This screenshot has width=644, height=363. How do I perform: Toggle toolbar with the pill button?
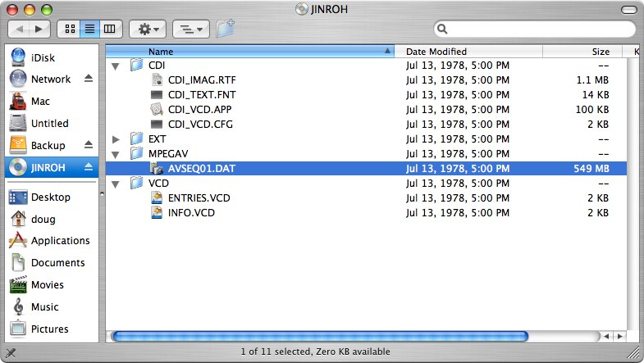coord(628,10)
